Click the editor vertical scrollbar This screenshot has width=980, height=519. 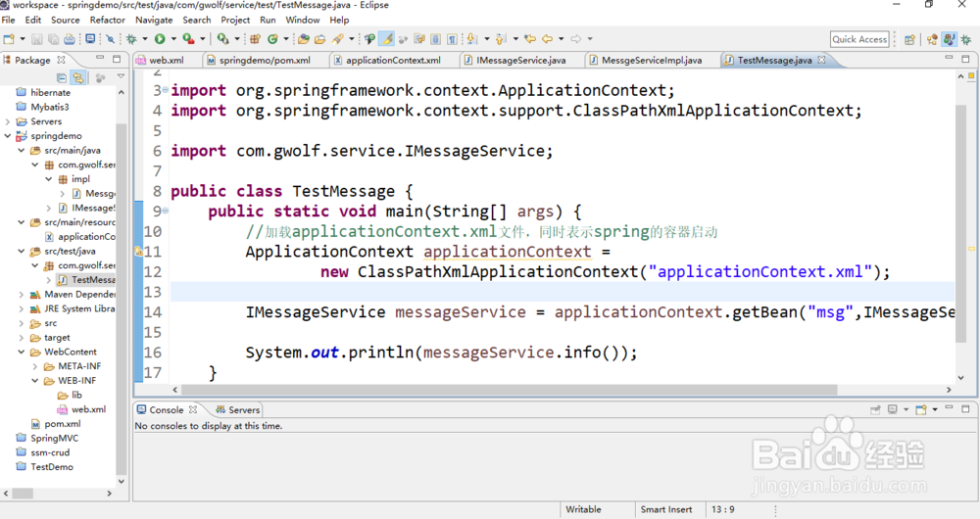pos(961,225)
